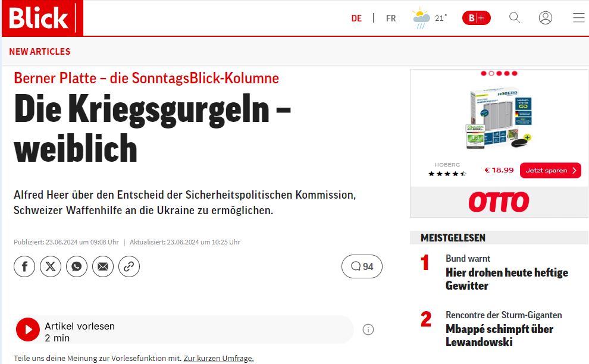
Task: Copy article link icon
Action: coord(129,266)
